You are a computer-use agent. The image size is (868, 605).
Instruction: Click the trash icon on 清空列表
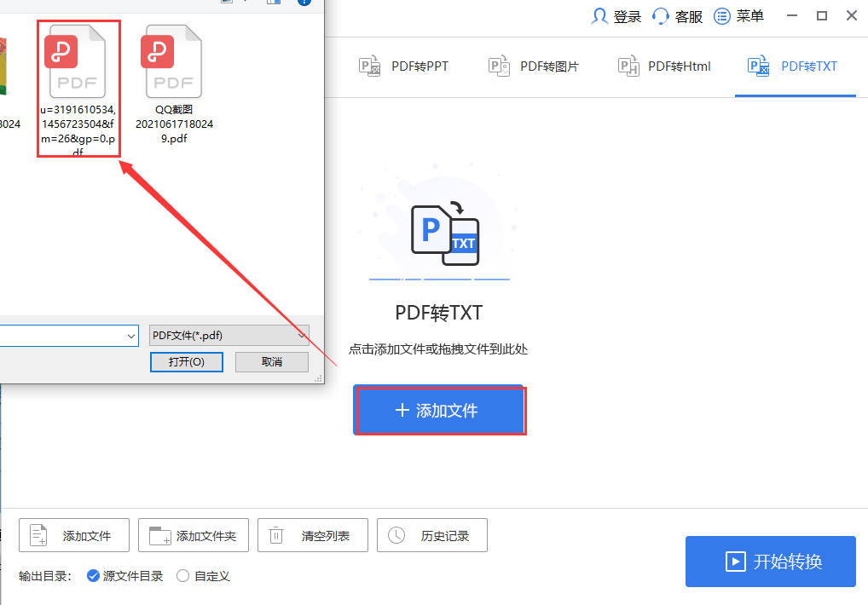(277, 535)
